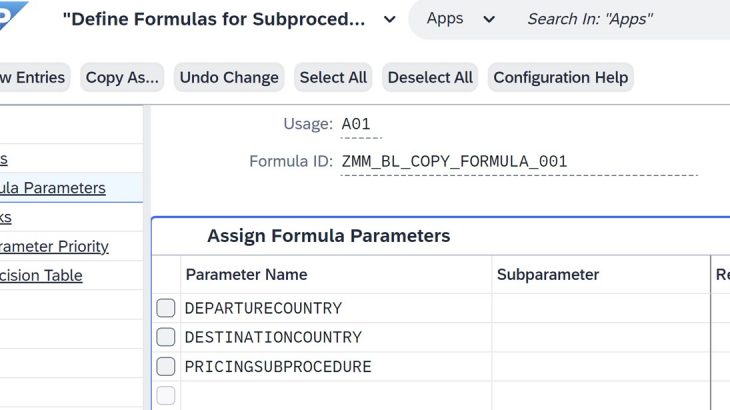Click the Formula ID field value
This screenshot has height=410, width=730.
click(454, 161)
